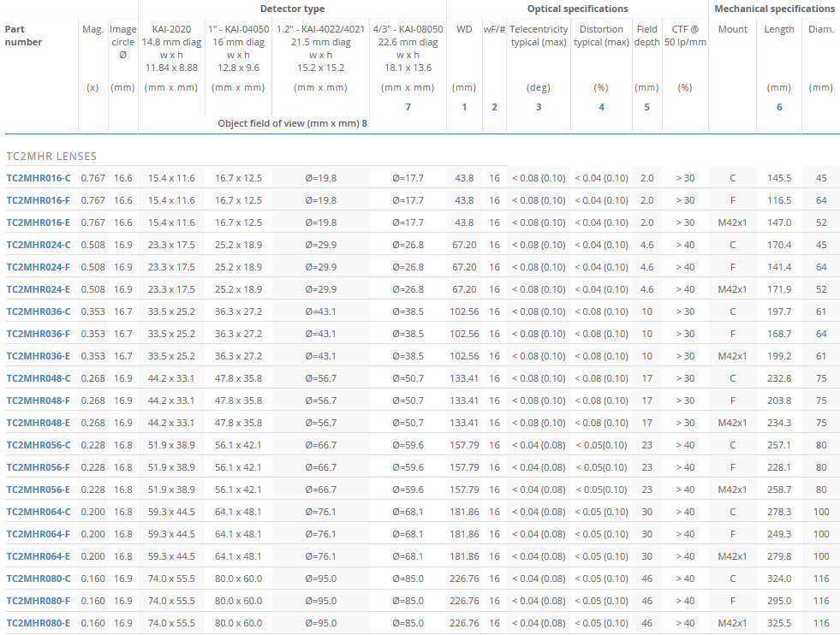
Task: Click footnote 6 under the Length column
Action: tap(779, 106)
